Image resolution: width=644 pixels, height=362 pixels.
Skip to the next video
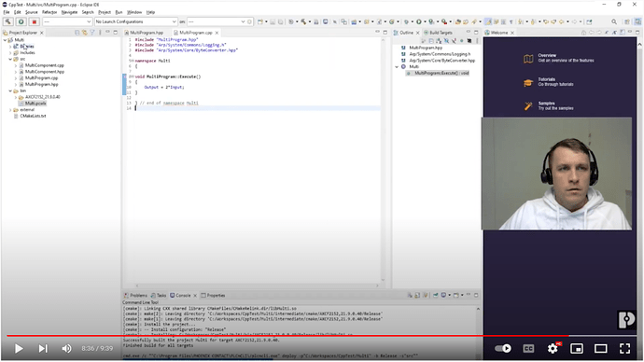click(x=43, y=349)
